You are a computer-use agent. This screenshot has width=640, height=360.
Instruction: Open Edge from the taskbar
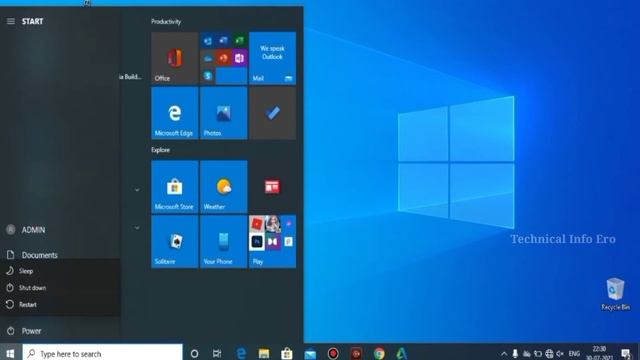241,353
